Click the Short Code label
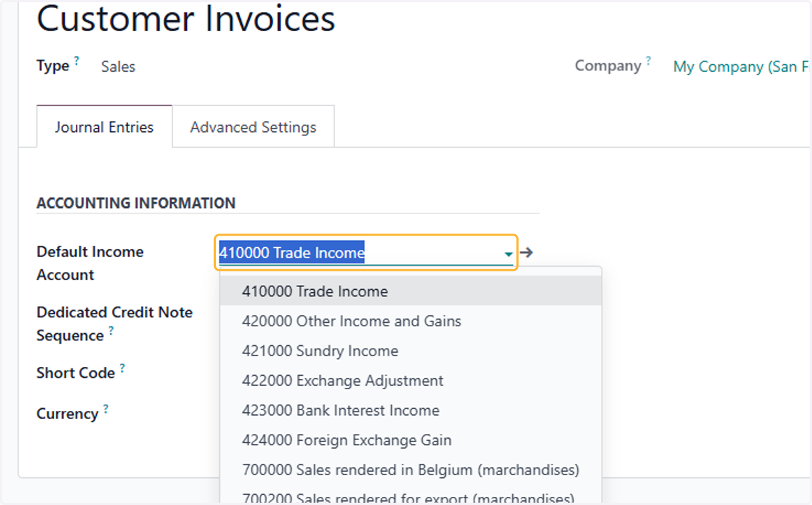 click(x=76, y=373)
